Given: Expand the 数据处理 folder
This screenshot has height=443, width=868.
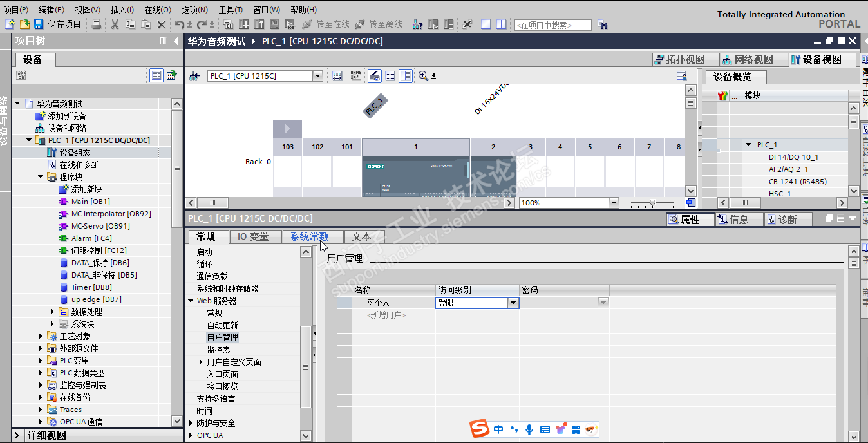Looking at the screenshot, I should click(x=53, y=312).
